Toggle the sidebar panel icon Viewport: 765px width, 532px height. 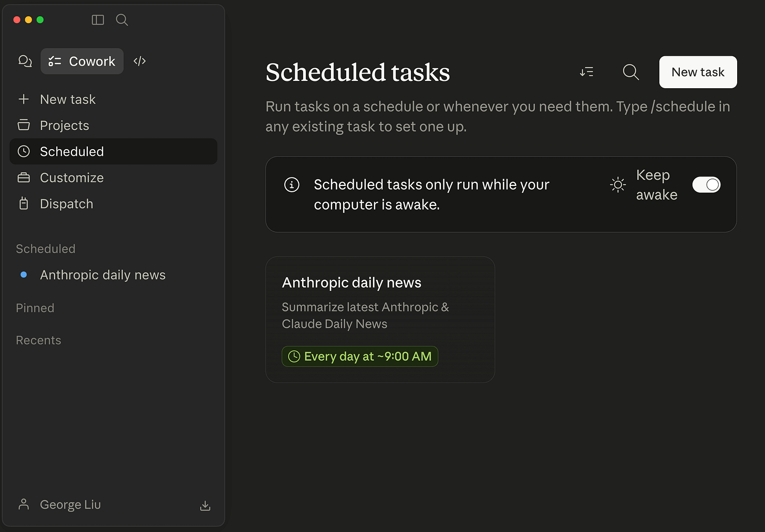tap(98, 20)
